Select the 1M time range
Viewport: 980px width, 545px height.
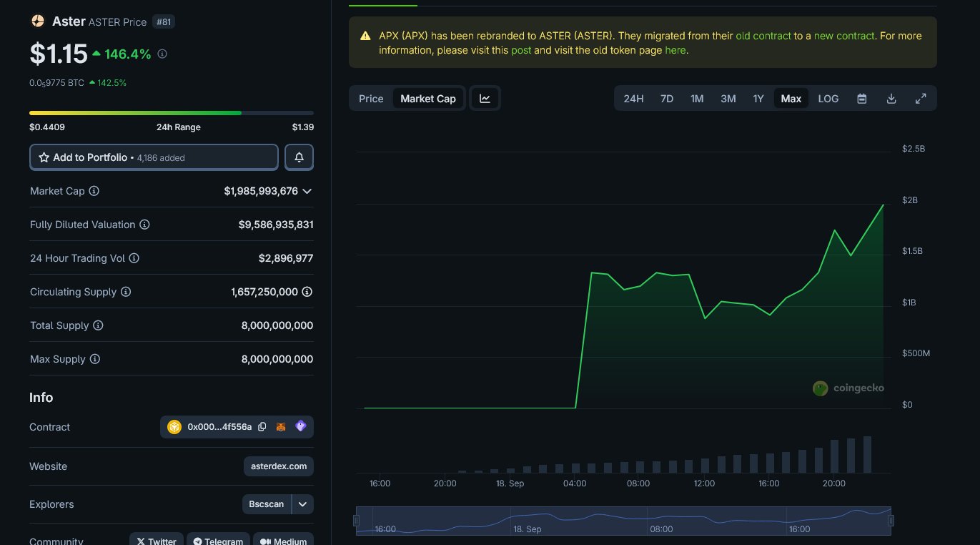(697, 99)
